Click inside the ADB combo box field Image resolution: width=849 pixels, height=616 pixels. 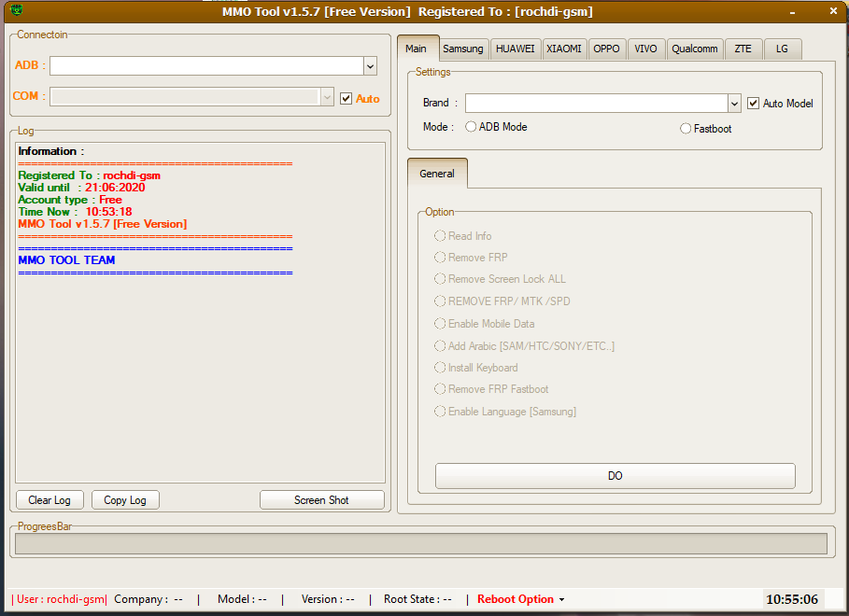click(x=206, y=66)
